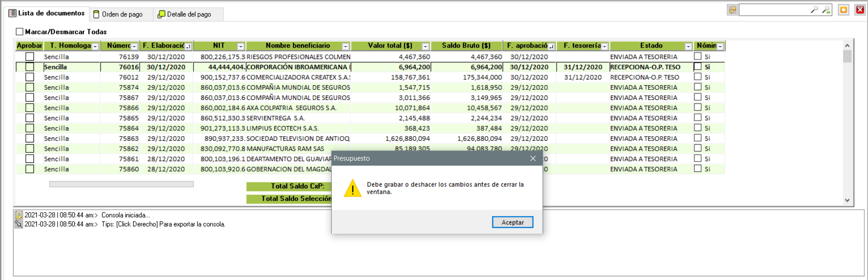Click the magnifying glass search icon

tap(814, 10)
